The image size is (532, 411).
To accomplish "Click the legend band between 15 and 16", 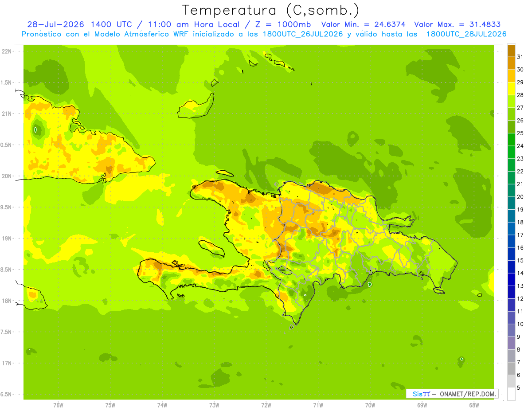I will coord(511,254).
